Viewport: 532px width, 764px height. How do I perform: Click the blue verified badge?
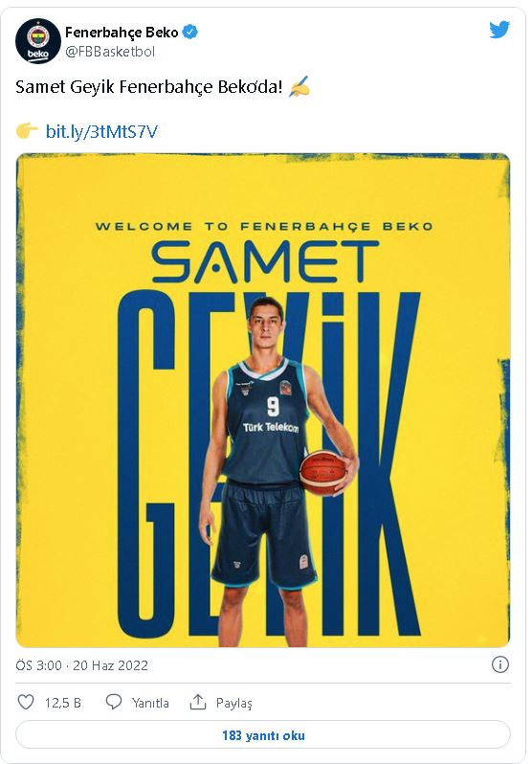point(190,33)
